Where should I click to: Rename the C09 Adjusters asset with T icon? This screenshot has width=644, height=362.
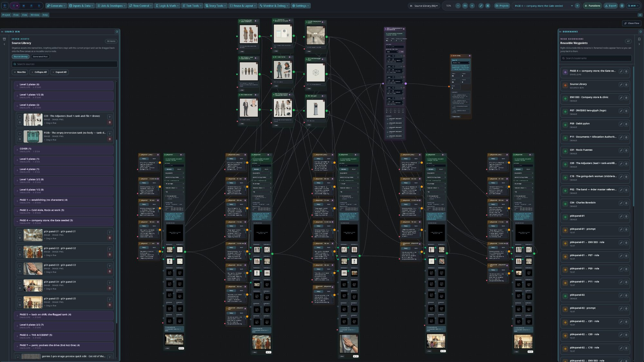[x=110, y=117]
